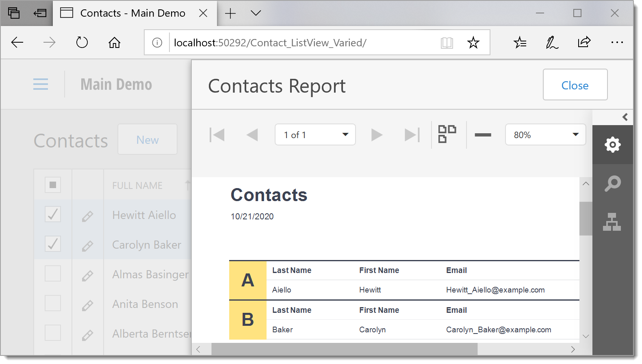
Task: Click the New contact button
Action: pos(147,140)
